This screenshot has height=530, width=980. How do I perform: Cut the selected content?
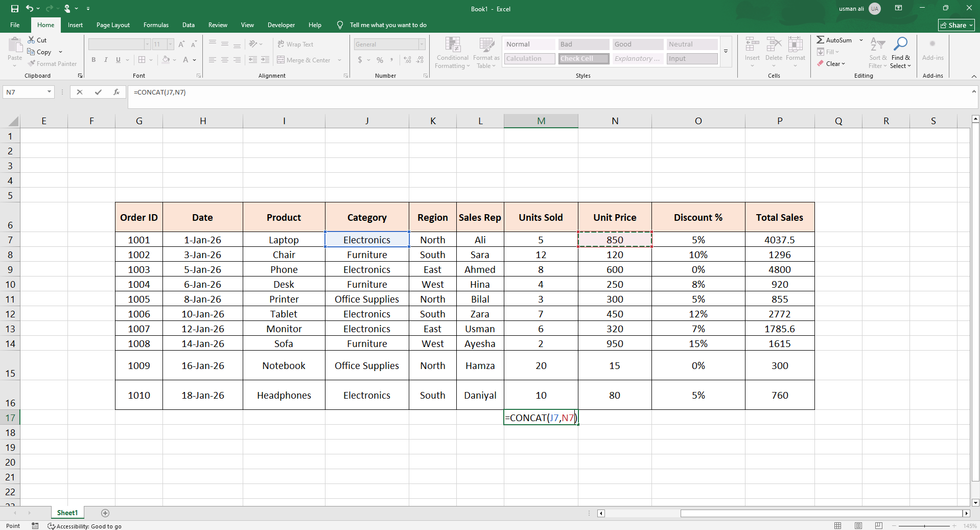[37, 40]
